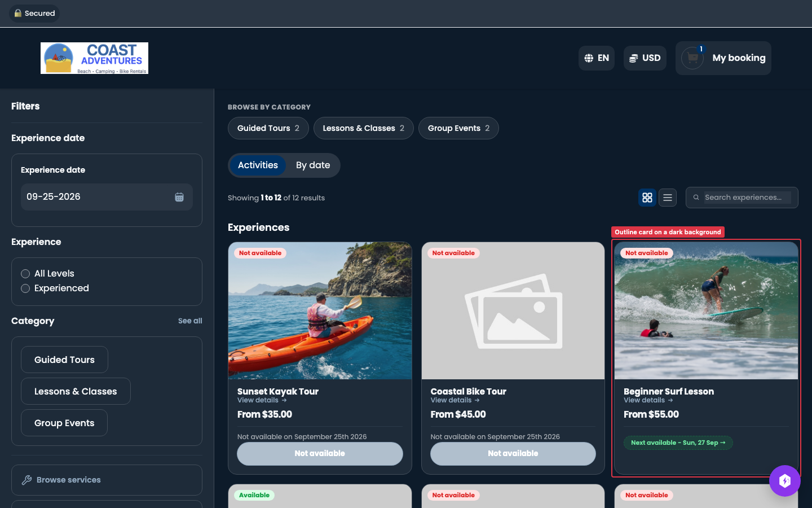This screenshot has width=812, height=508.
Task: Click the search magnifier icon
Action: 696,198
